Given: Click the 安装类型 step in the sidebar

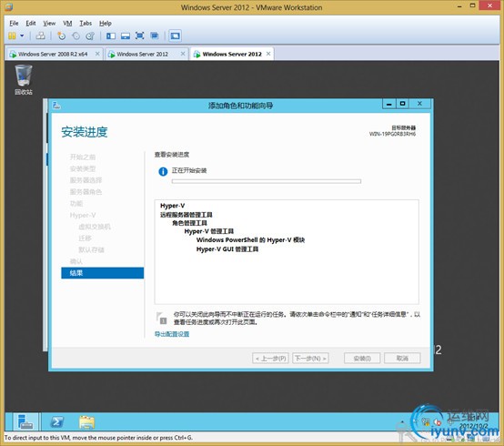Looking at the screenshot, I should click(x=83, y=168).
